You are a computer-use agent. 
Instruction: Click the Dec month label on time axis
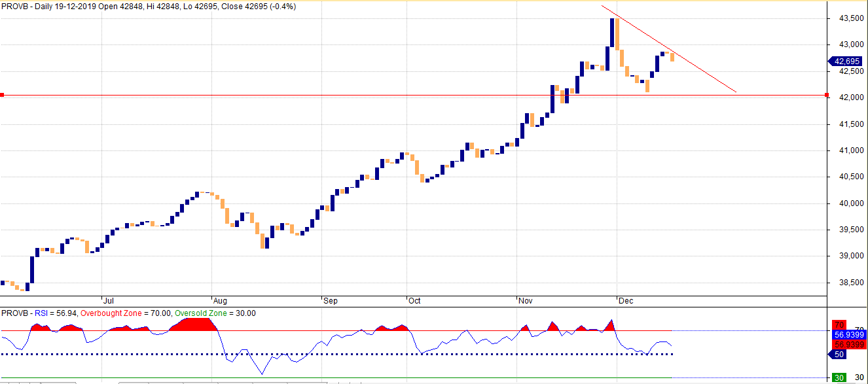[x=626, y=301]
